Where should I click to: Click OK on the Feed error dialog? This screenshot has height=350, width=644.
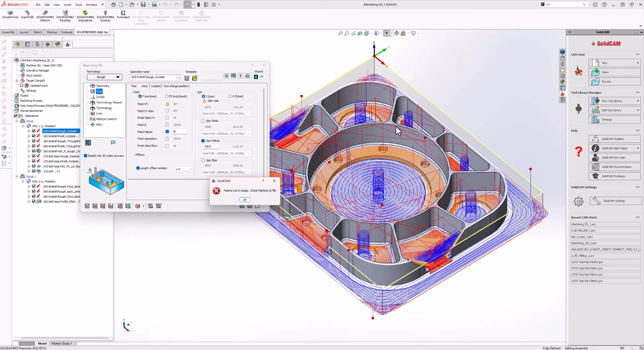click(x=244, y=199)
